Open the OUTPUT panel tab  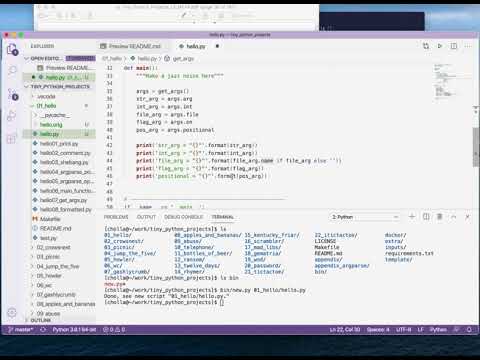pyautogui.click(x=146, y=217)
